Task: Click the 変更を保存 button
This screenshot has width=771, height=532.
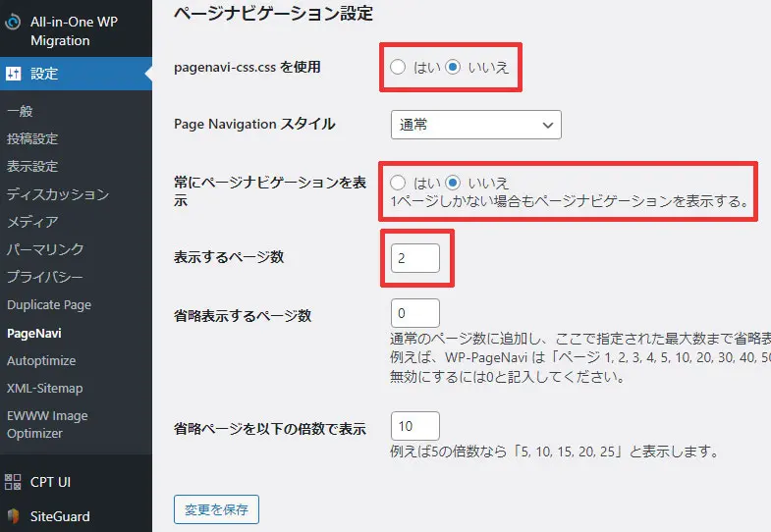Action: click(x=216, y=509)
